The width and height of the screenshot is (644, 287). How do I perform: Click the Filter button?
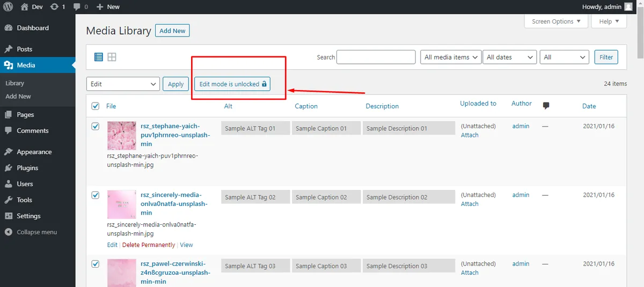pyautogui.click(x=606, y=57)
